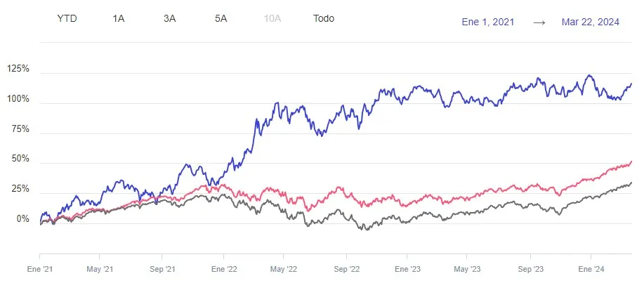Click the Ene '22 x-axis label
The image size is (644, 283).
[223, 268]
